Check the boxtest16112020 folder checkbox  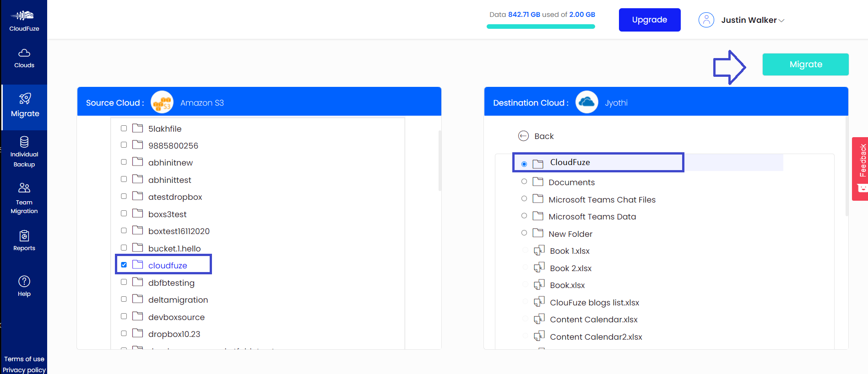coord(124,230)
